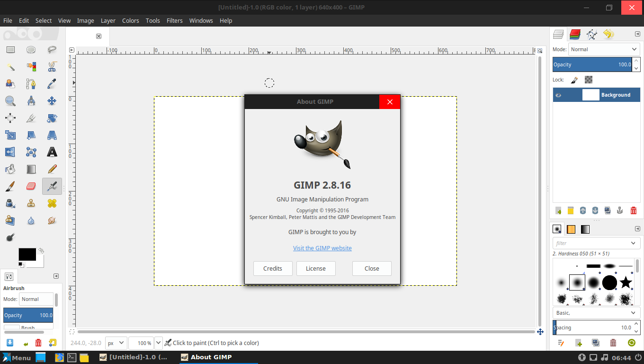644x364 pixels.
Task: Hide the Background layer with eye icon
Action: tap(558, 95)
